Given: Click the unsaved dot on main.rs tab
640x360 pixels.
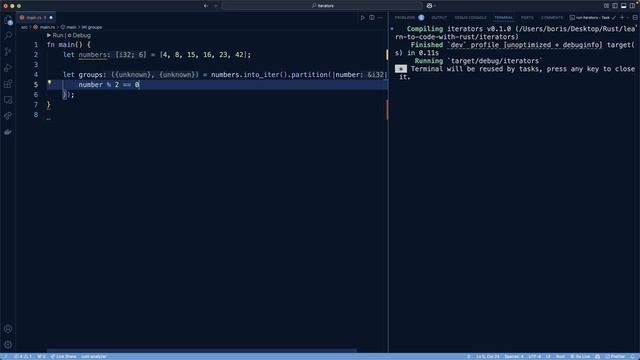Looking at the screenshot, I should (x=51, y=18).
